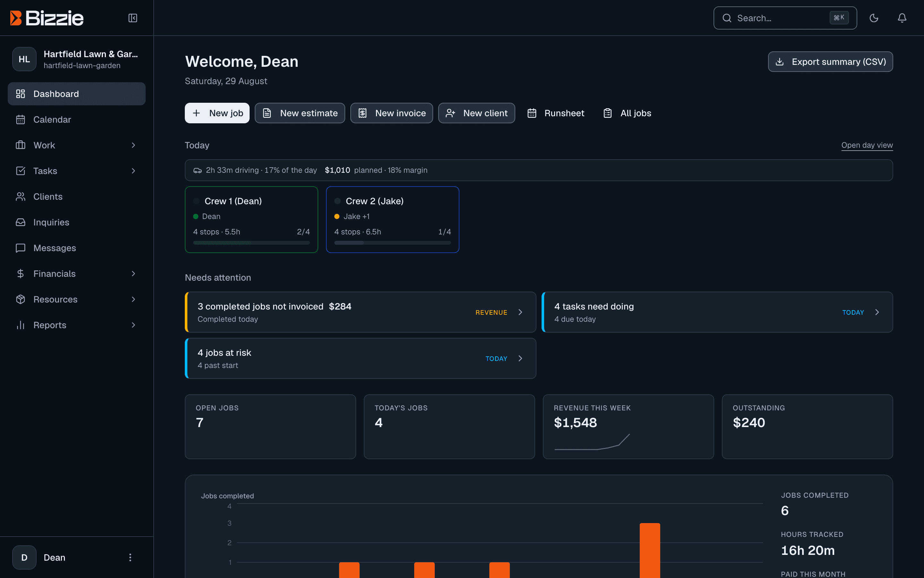
Task: Open the Today's Jobs 4 card
Action: tap(449, 427)
